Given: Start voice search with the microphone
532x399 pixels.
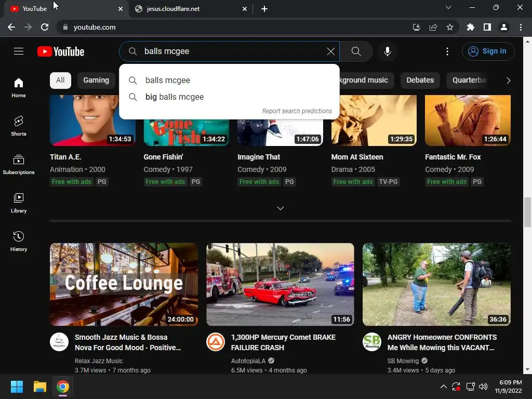Looking at the screenshot, I should 387,51.
